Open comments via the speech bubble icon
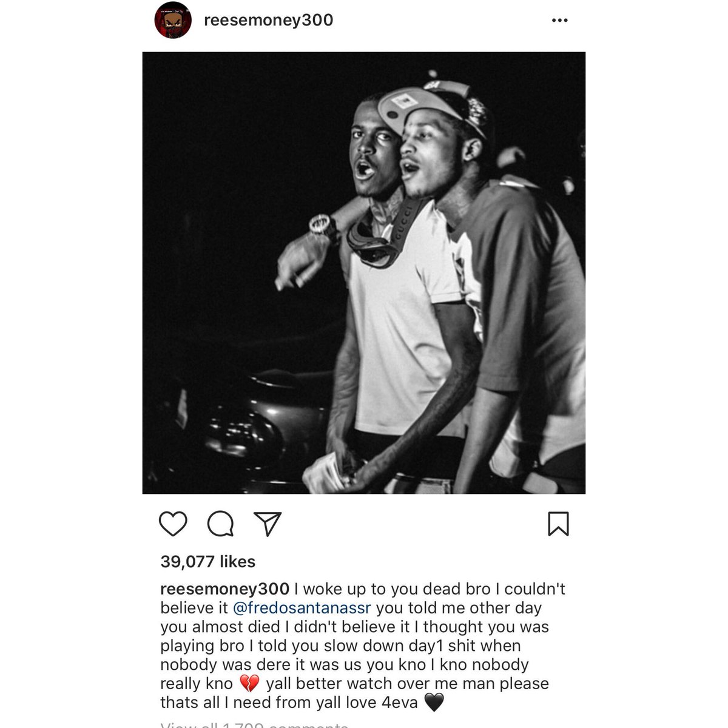 click(220, 524)
